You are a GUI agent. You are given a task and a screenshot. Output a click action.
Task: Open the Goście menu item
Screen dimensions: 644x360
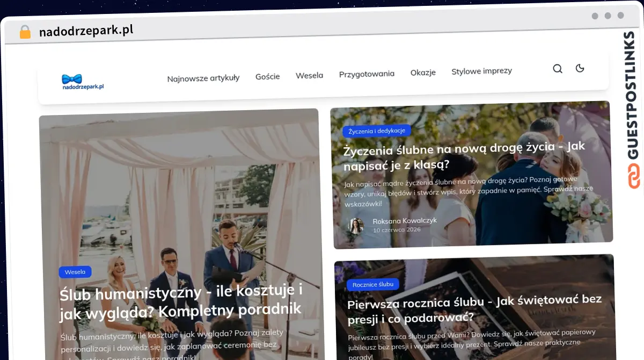point(268,76)
